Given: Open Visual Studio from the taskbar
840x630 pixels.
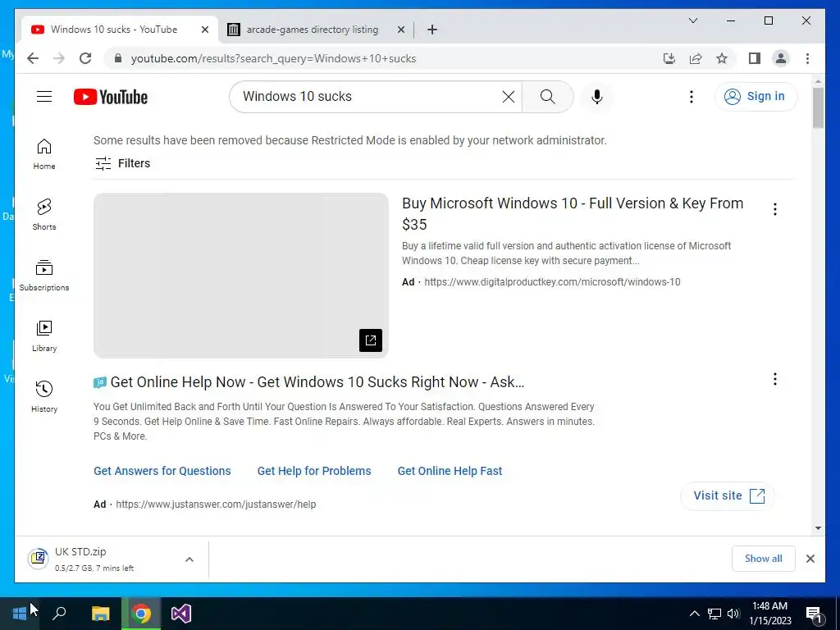Looking at the screenshot, I should click(181, 614).
